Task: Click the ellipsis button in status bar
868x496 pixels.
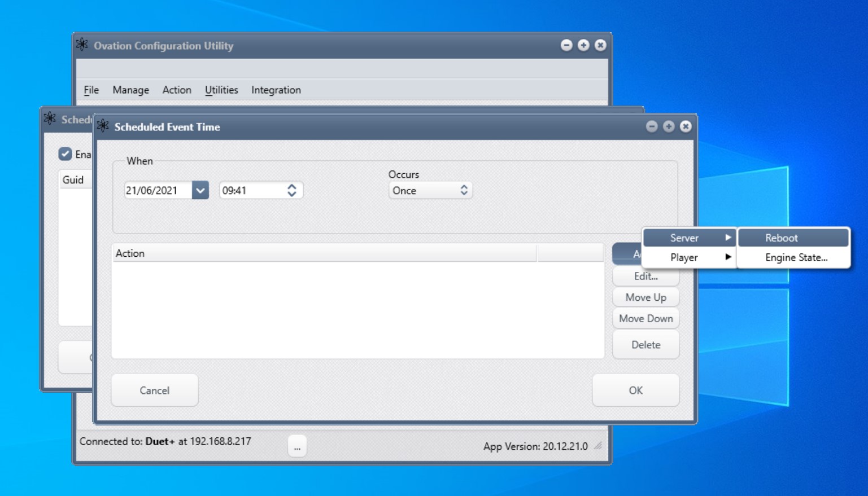Action: pos(297,446)
